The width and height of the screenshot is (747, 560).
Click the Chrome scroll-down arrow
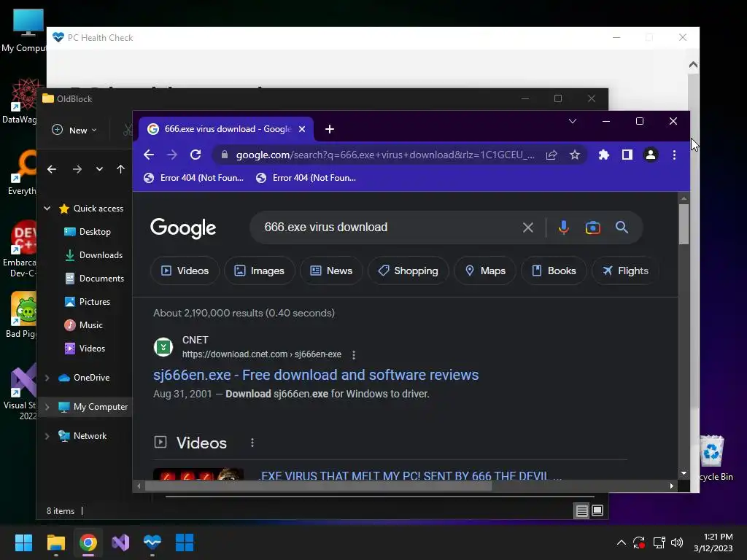tap(684, 473)
